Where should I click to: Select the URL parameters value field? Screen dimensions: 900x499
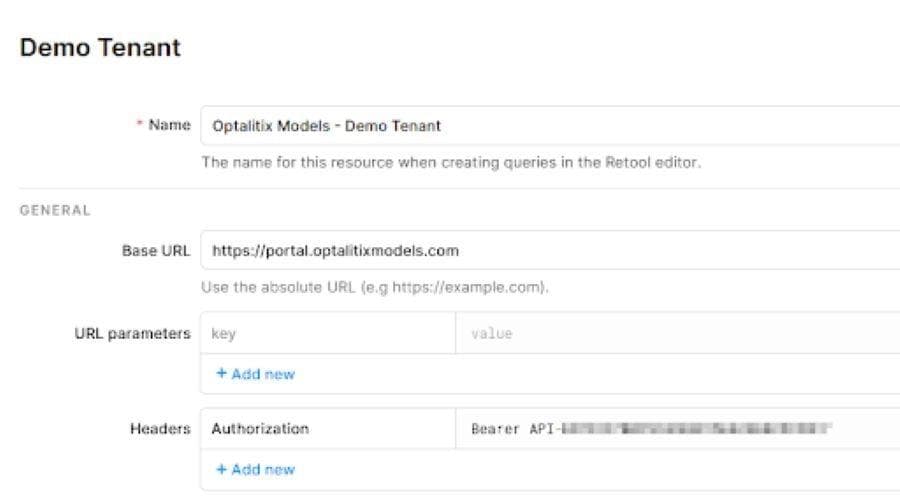pyautogui.click(x=677, y=335)
